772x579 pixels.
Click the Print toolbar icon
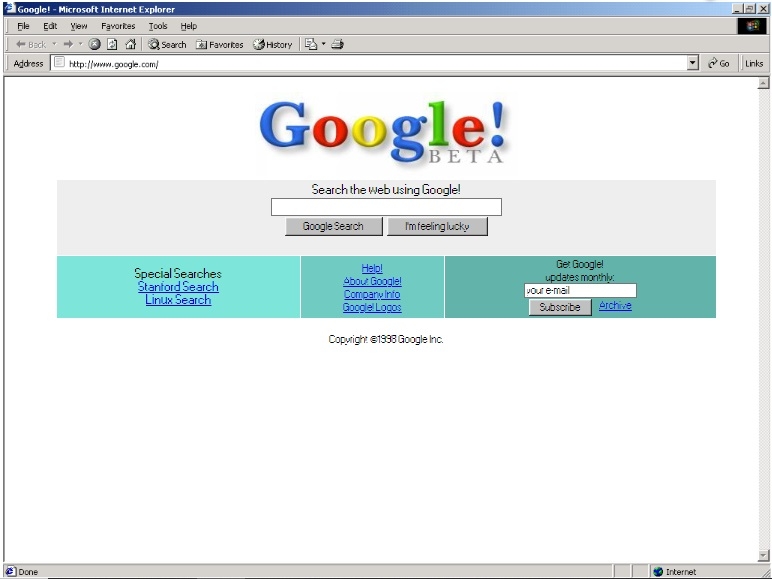[337, 44]
